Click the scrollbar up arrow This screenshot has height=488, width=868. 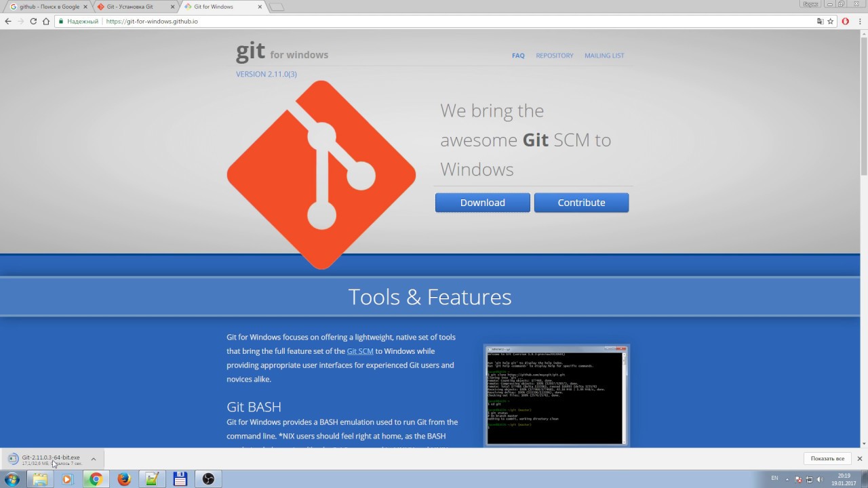coord(864,34)
